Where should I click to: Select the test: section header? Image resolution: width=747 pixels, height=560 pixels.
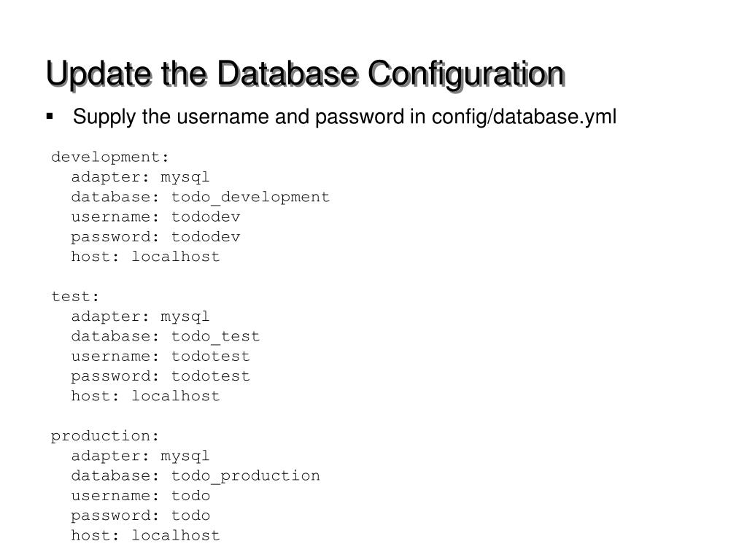[75, 297]
